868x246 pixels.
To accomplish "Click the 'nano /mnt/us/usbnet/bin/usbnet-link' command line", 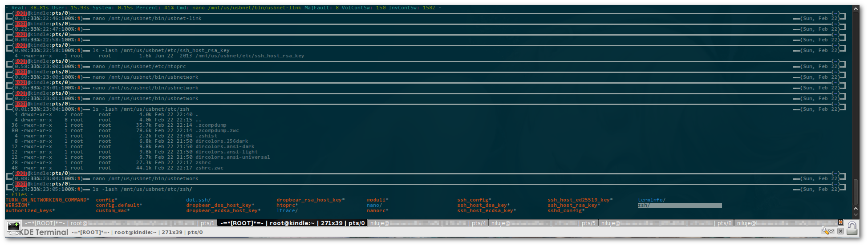I will click(x=147, y=19).
